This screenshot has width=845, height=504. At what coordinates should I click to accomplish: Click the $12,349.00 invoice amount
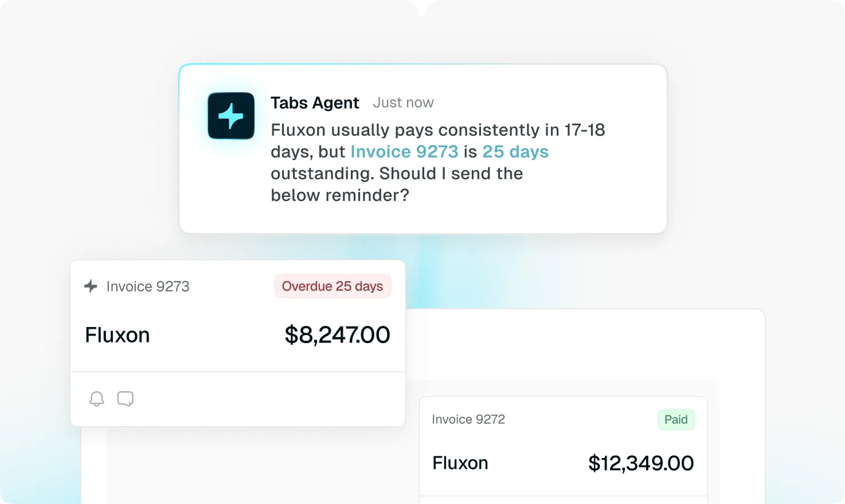(x=641, y=463)
